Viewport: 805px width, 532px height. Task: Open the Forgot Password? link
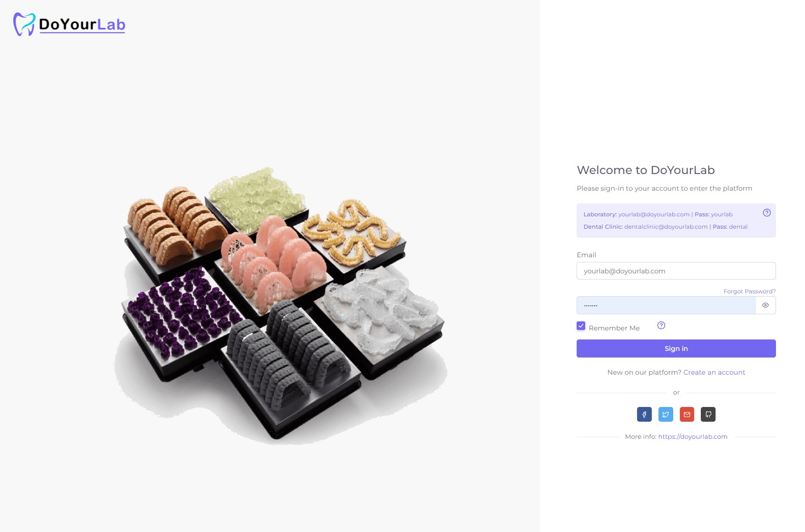pyautogui.click(x=750, y=291)
